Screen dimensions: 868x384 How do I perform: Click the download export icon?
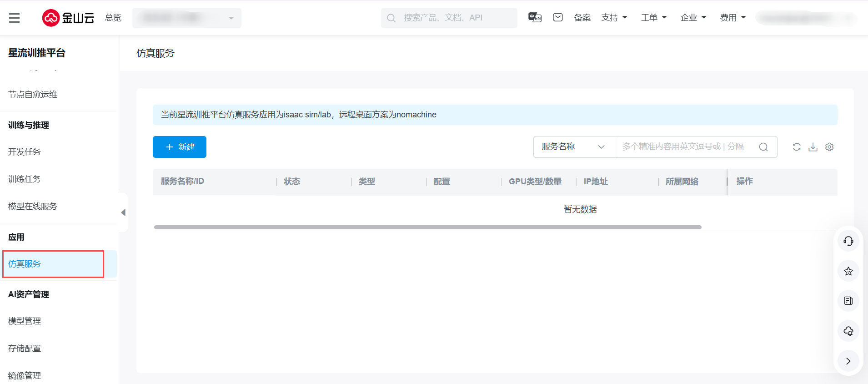pos(813,147)
